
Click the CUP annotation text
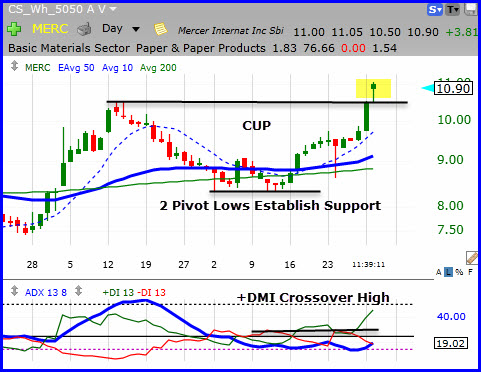pos(257,126)
